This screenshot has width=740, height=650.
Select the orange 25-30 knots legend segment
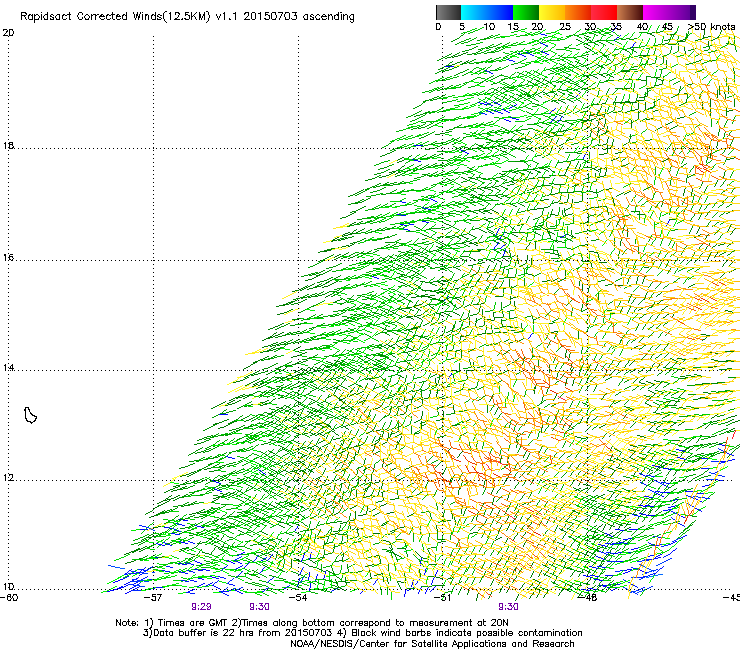click(578, 12)
